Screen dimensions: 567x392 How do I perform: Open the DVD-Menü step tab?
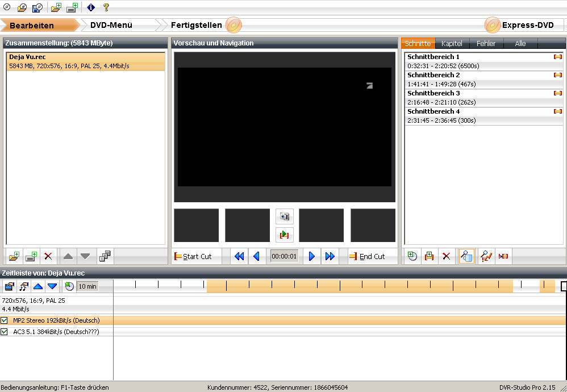click(111, 25)
